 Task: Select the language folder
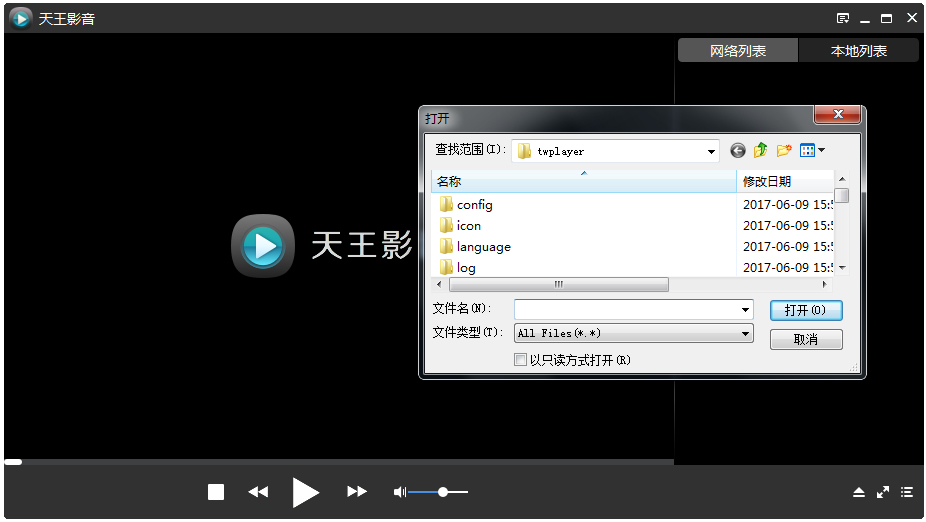[475, 247]
